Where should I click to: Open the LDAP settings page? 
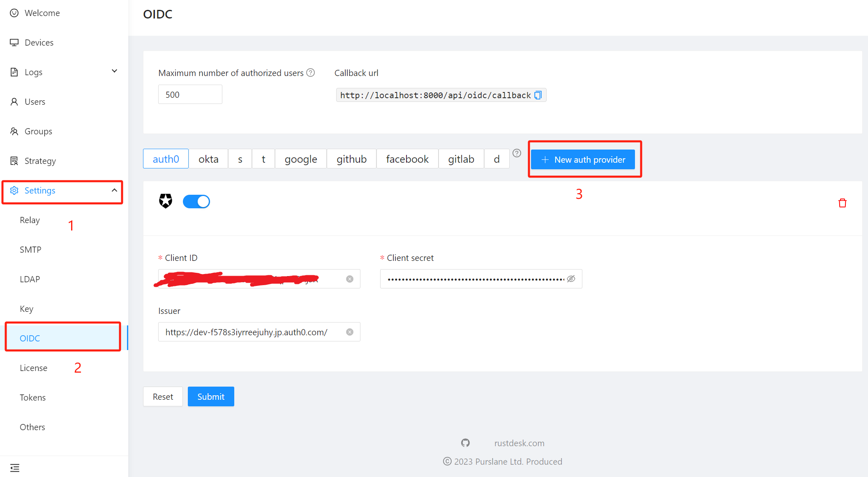pyautogui.click(x=30, y=279)
